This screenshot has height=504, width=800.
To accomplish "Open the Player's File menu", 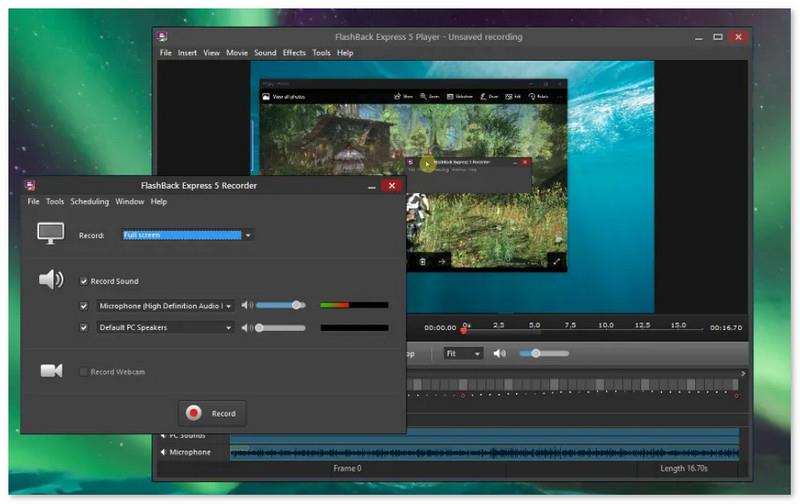I will coord(166,53).
